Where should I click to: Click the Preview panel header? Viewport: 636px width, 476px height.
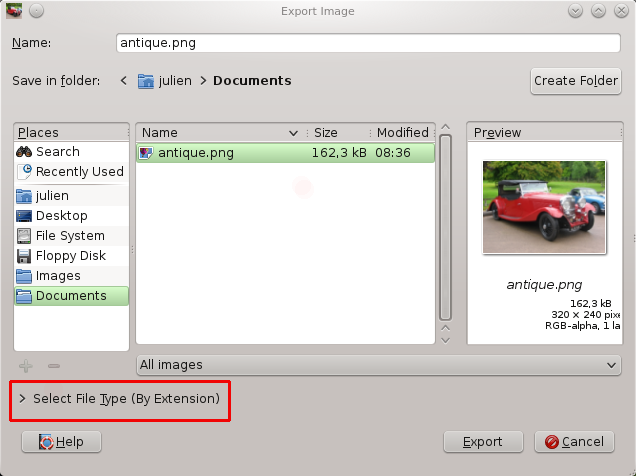(544, 133)
